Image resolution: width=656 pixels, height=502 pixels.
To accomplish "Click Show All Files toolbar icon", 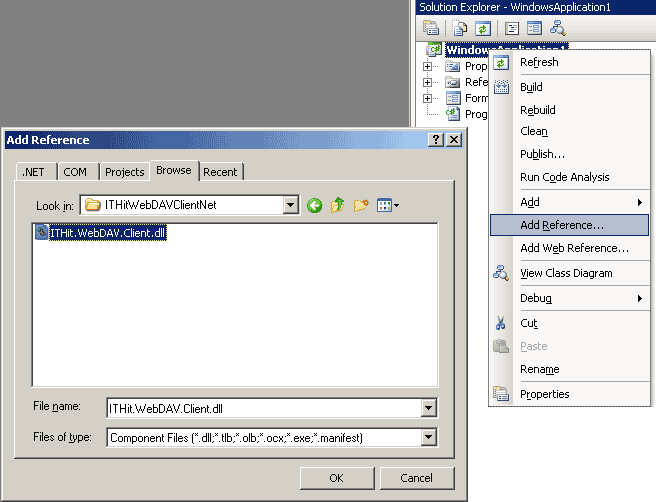I will click(x=459, y=28).
